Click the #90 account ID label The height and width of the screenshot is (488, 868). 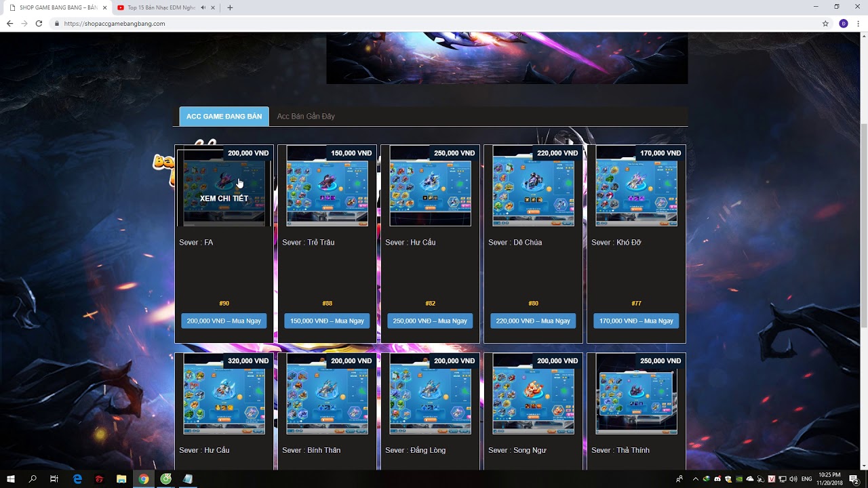(224, 304)
